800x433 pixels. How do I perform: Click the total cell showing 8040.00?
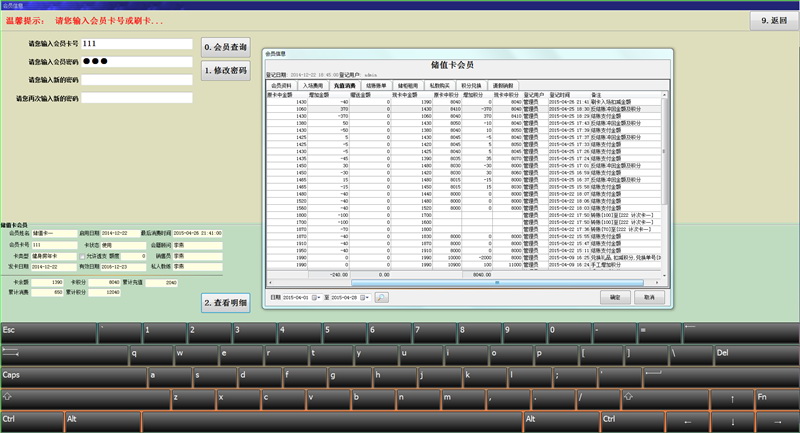(477, 274)
